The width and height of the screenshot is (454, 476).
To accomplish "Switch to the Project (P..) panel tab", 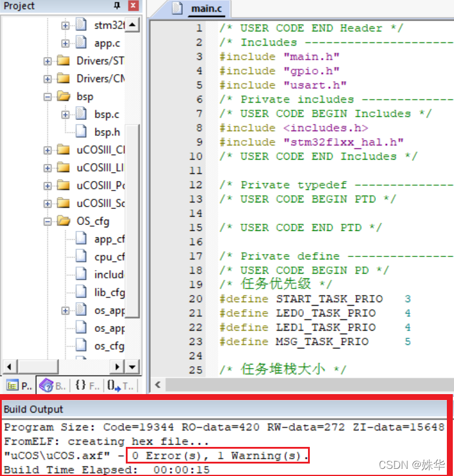I will (x=19, y=386).
